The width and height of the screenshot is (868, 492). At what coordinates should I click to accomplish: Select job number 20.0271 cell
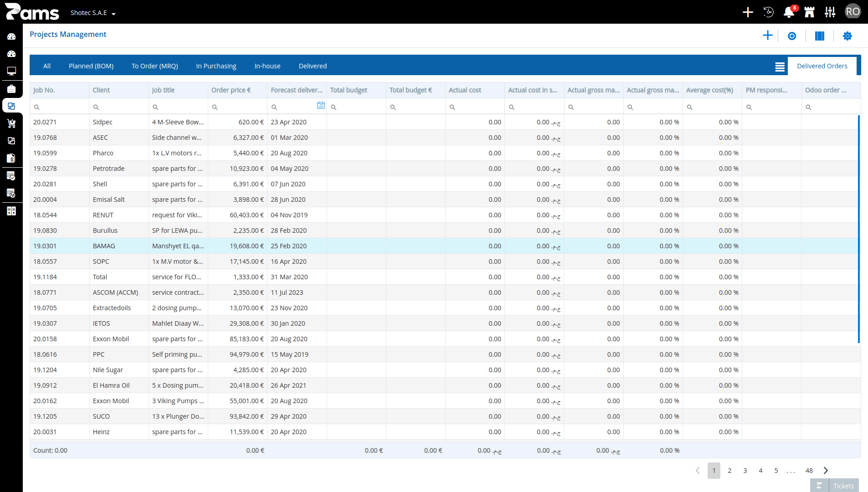tap(60, 122)
